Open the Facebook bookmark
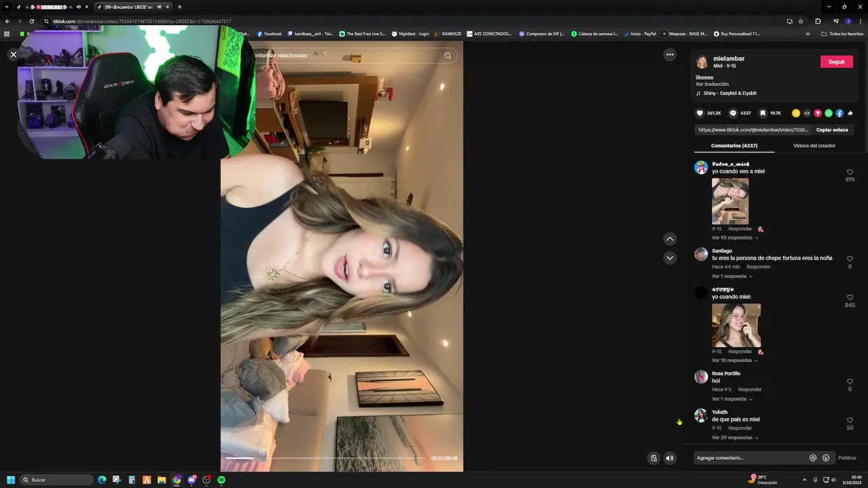This screenshot has height=488, width=868. click(269, 34)
